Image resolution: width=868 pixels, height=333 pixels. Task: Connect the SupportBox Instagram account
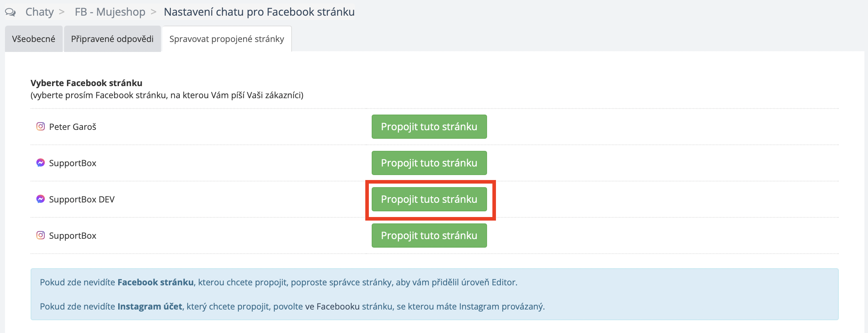429,236
